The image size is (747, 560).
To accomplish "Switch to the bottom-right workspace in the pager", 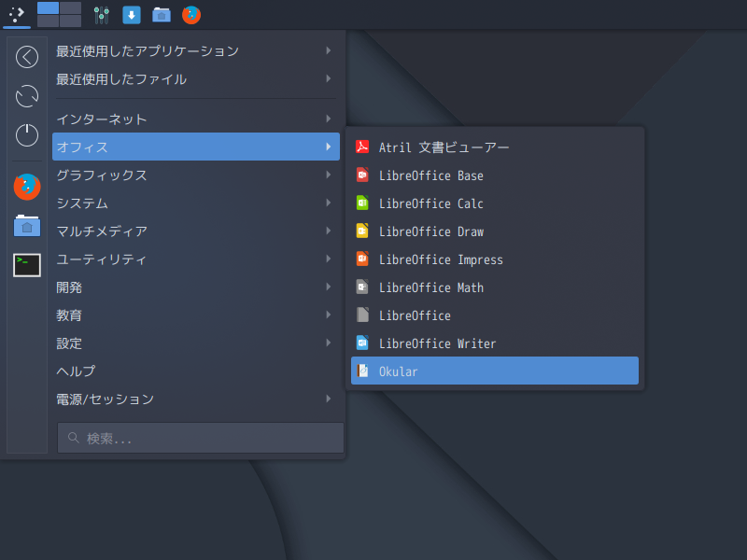I will pyautogui.click(x=71, y=21).
